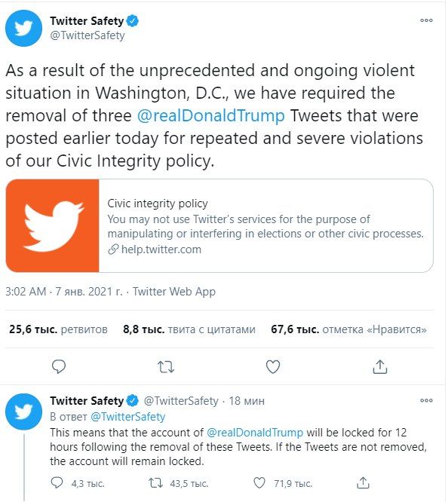Screen dimensions: 448x502
Task: Reply to the second tweet with 4,3 тыс. replies
Action: (x=57, y=483)
